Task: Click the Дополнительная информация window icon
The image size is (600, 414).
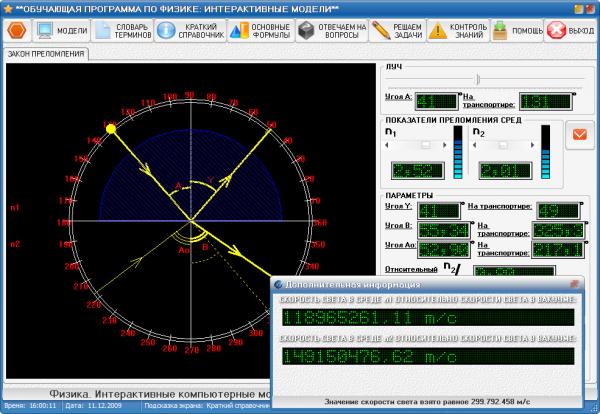Action: click(x=279, y=284)
